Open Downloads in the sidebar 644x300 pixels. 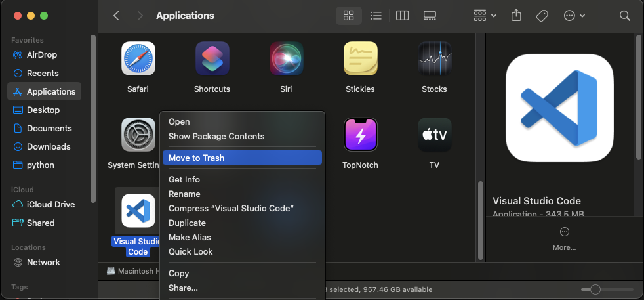tap(45, 146)
